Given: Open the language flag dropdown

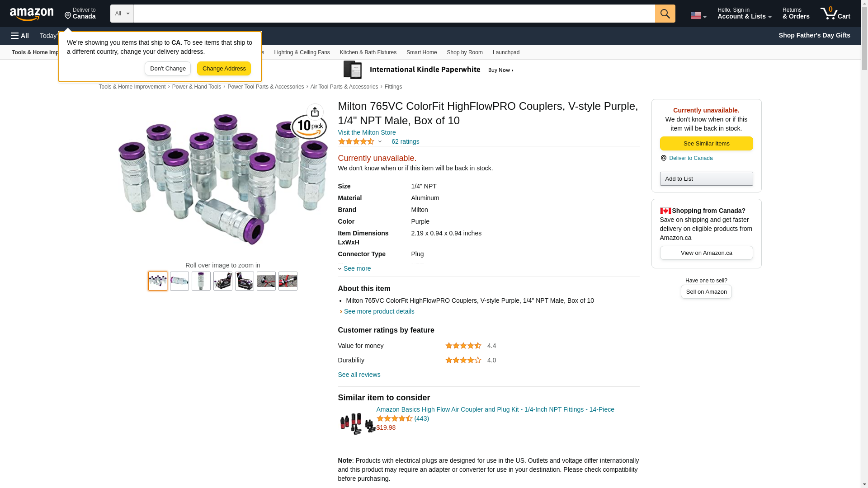Looking at the screenshot, I should 698,15.
